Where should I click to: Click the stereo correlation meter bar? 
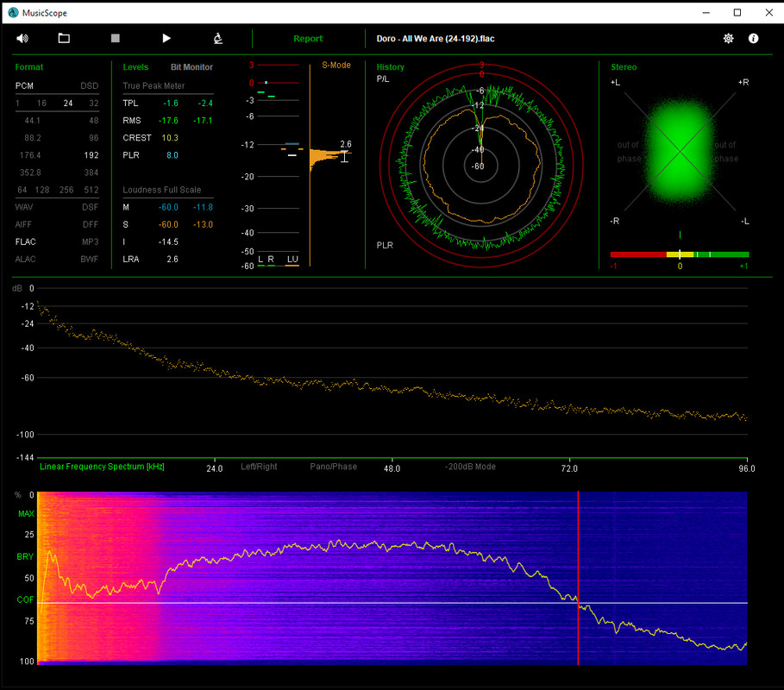(x=680, y=254)
